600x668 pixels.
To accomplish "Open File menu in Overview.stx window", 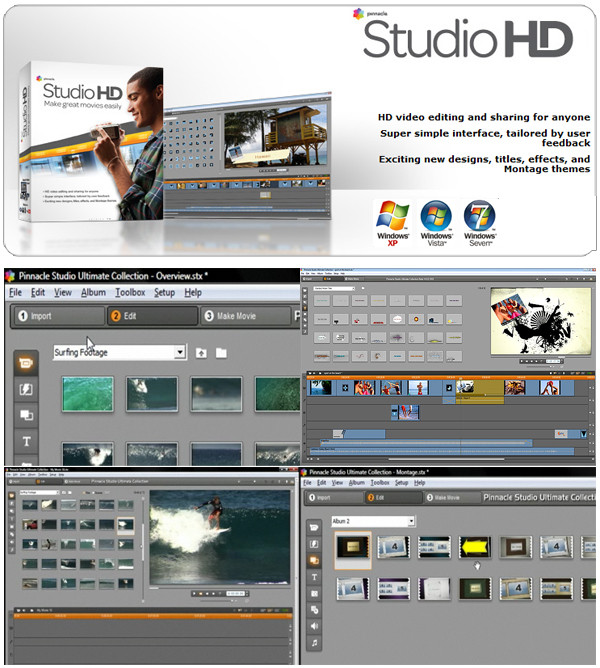I will point(15,293).
